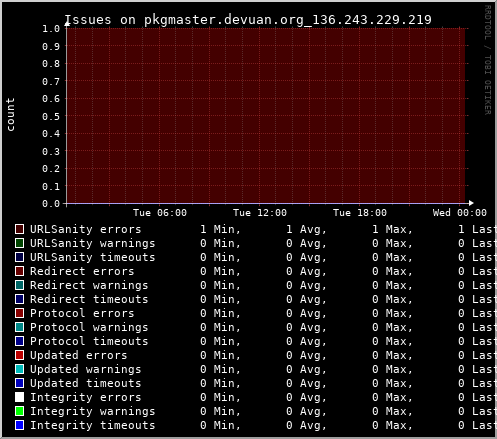
Task: Click the bright blue Integrity timeouts swatch
Action: (19, 425)
